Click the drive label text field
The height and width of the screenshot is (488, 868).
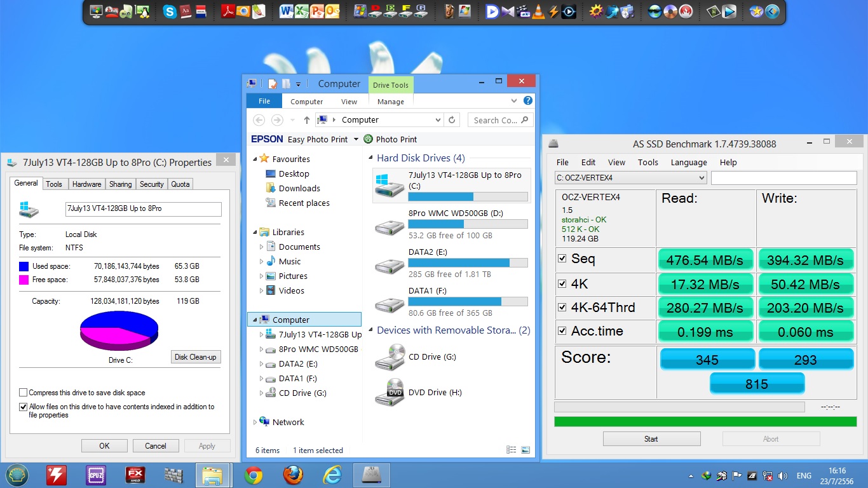coord(144,209)
